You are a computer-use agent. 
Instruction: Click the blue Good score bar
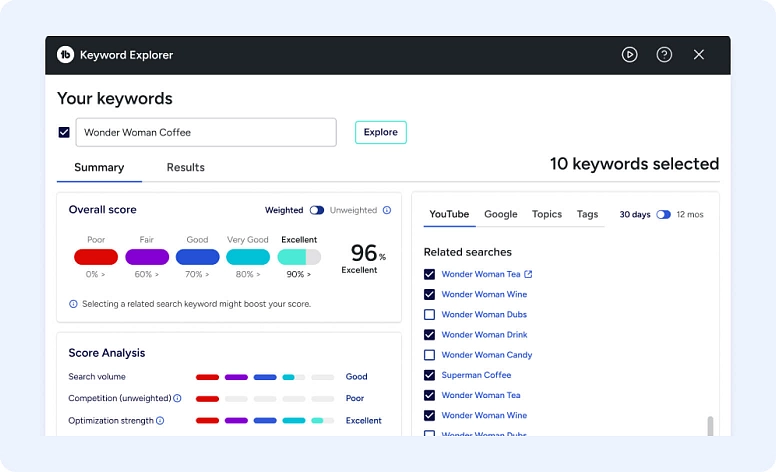(197, 257)
